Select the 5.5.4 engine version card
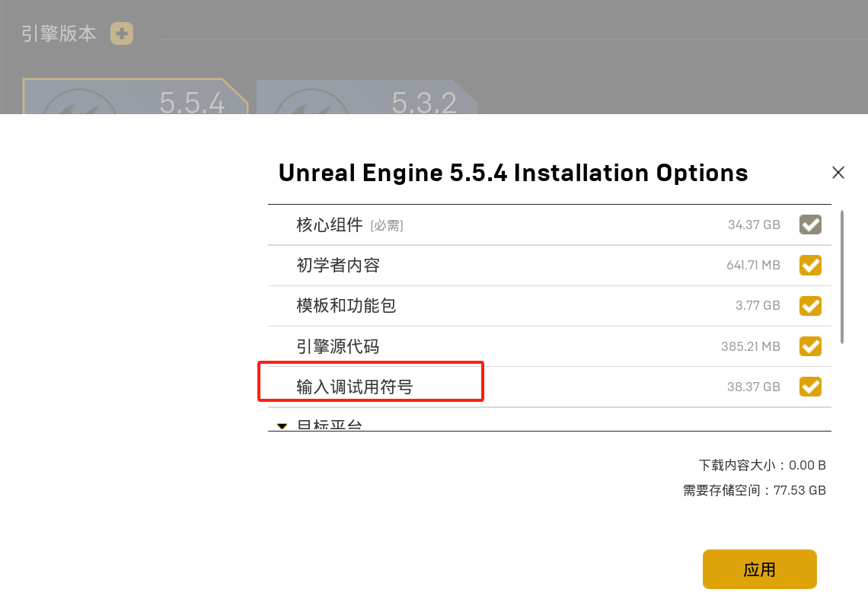Screen dimensions: 868x602 (x=136, y=97)
